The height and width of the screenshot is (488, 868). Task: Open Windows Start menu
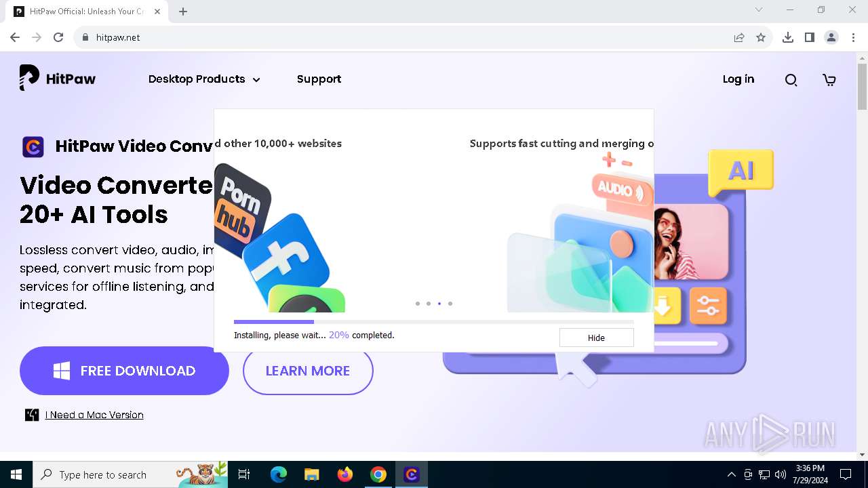click(16, 474)
